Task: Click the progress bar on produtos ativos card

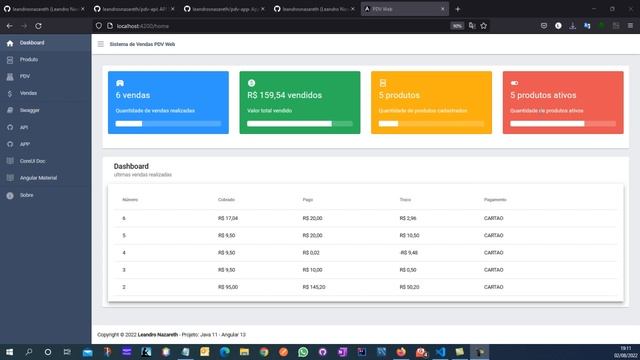Action: [x=563, y=123]
